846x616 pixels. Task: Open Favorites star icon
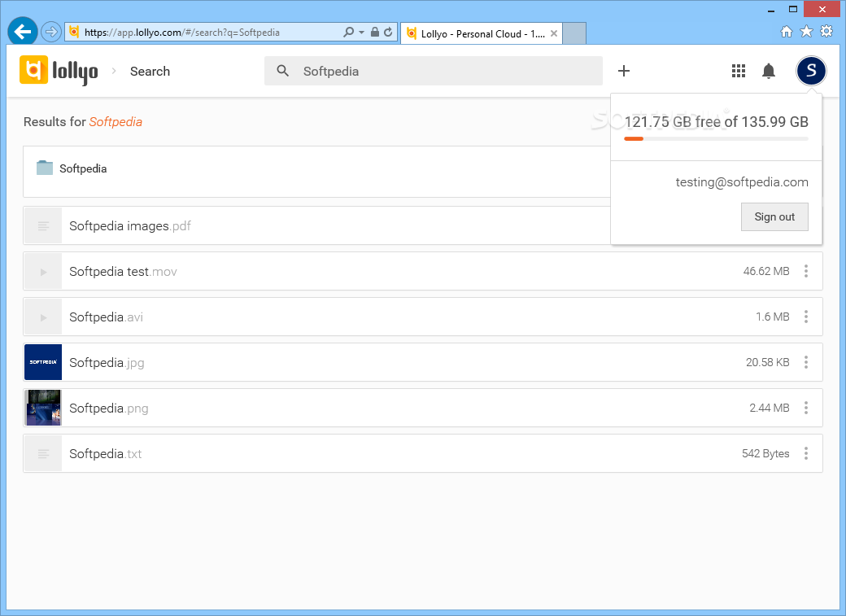[x=806, y=31]
